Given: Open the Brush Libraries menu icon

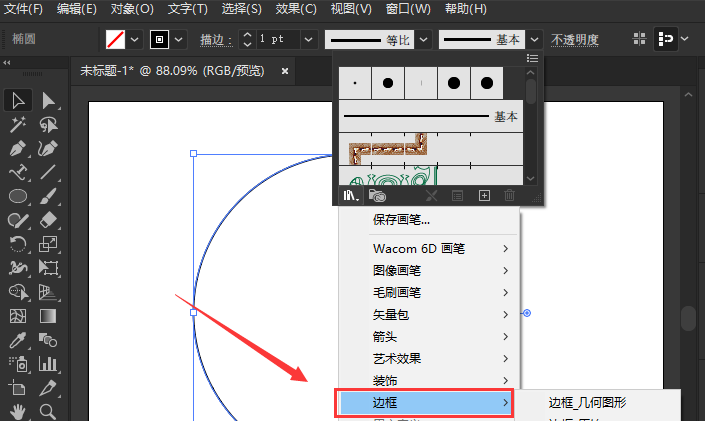Looking at the screenshot, I should 351,196.
